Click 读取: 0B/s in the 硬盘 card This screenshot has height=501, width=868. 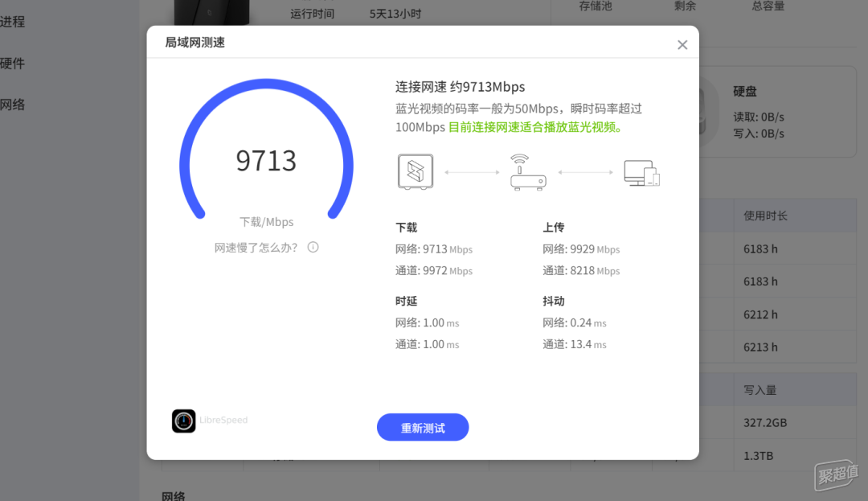pyautogui.click(x=759, y=117)
